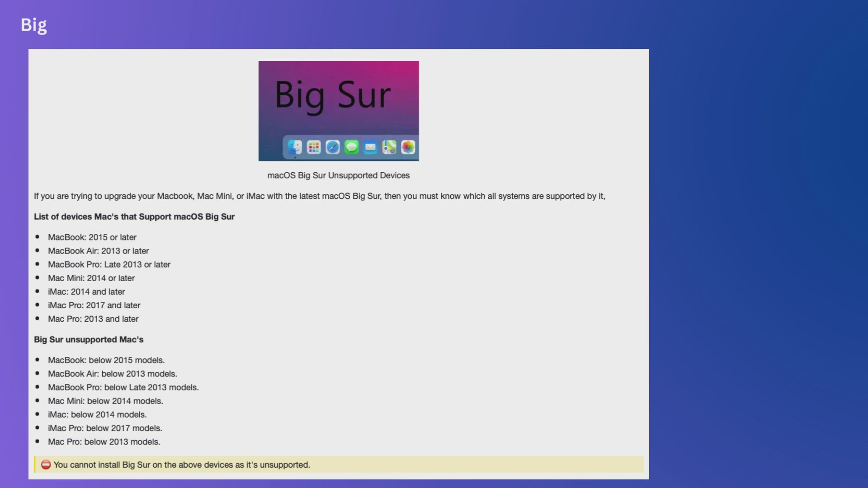Click the "MacBook Air: below 2013 models" item
The image size is (868, 488).
coord(113,374)
